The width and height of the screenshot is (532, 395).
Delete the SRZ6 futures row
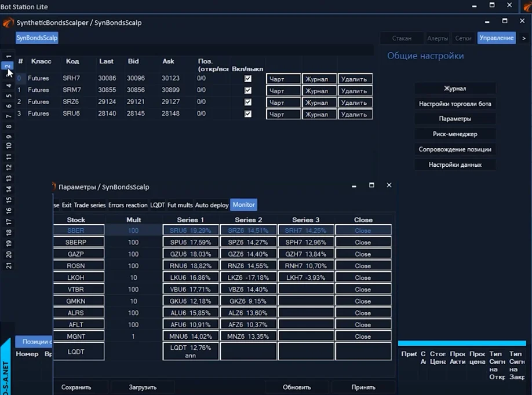point(355,103)
